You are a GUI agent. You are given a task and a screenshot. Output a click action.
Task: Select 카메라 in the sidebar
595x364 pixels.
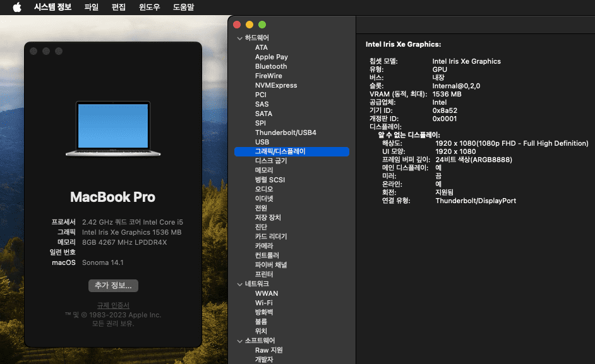(x=264, y=246)
